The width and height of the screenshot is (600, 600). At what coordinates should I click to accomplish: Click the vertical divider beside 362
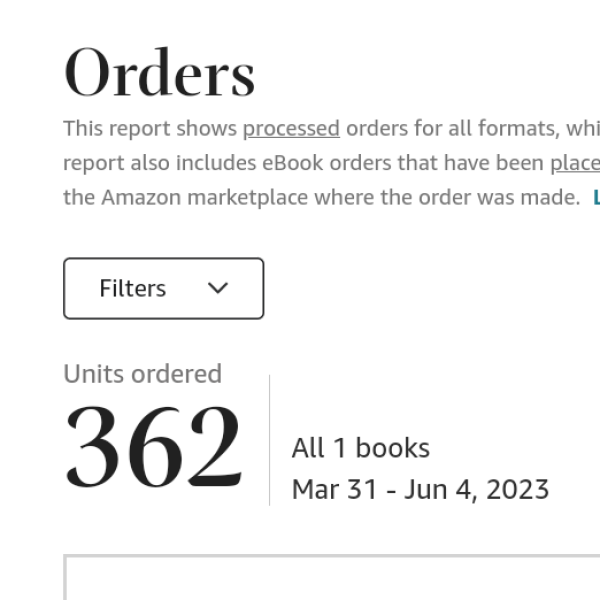coord(269,440)
